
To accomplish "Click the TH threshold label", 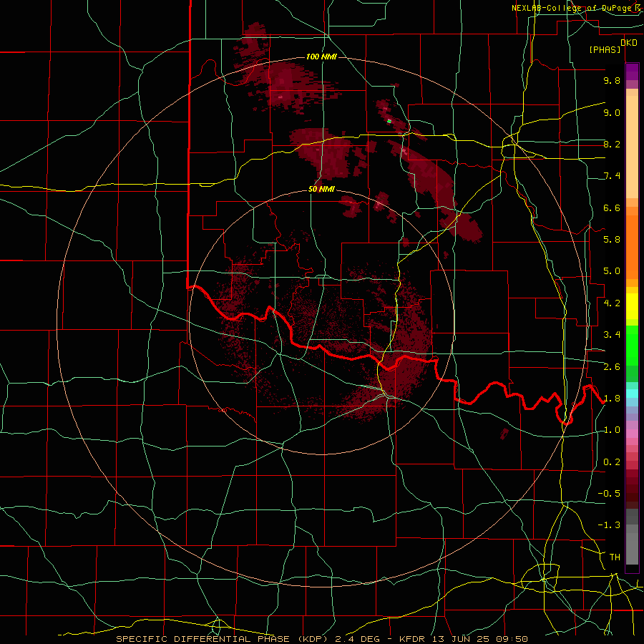I will pyautogui.click(x=615, y=557).
